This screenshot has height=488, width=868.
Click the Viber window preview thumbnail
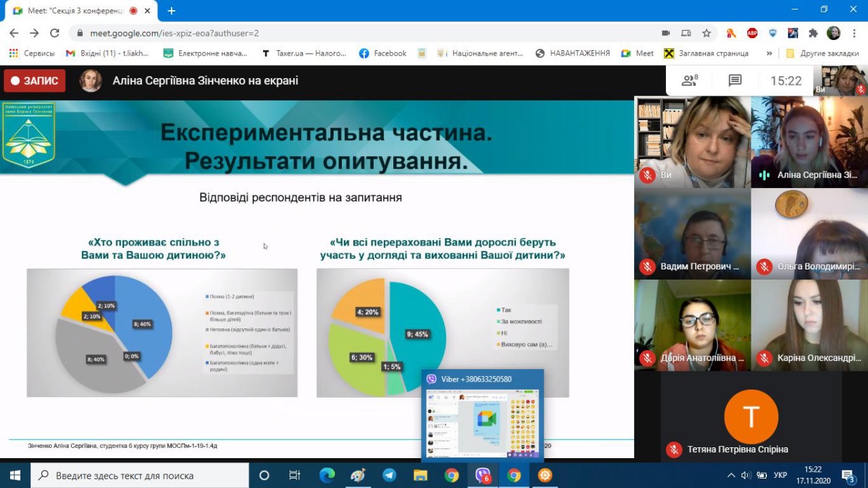coord(482,424)
